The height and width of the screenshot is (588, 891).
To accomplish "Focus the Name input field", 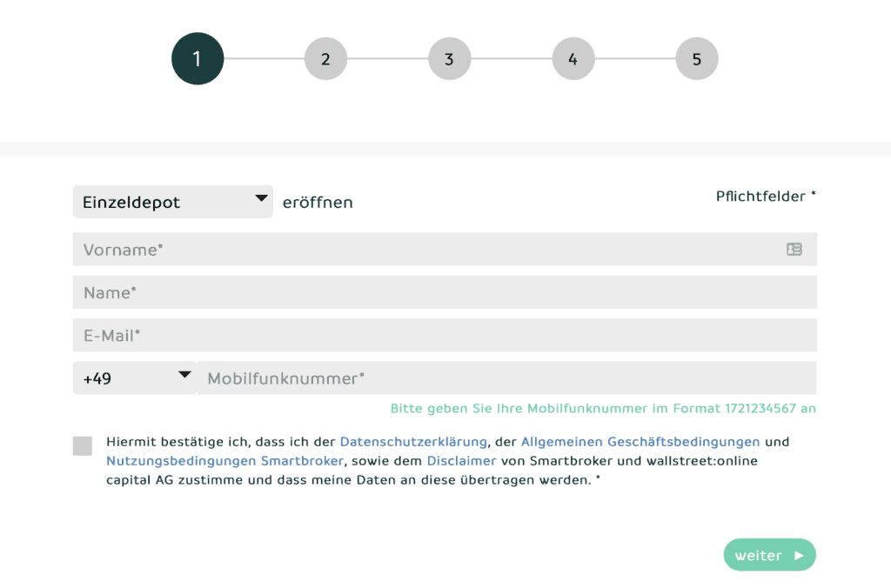I will (x=445, y=292).
